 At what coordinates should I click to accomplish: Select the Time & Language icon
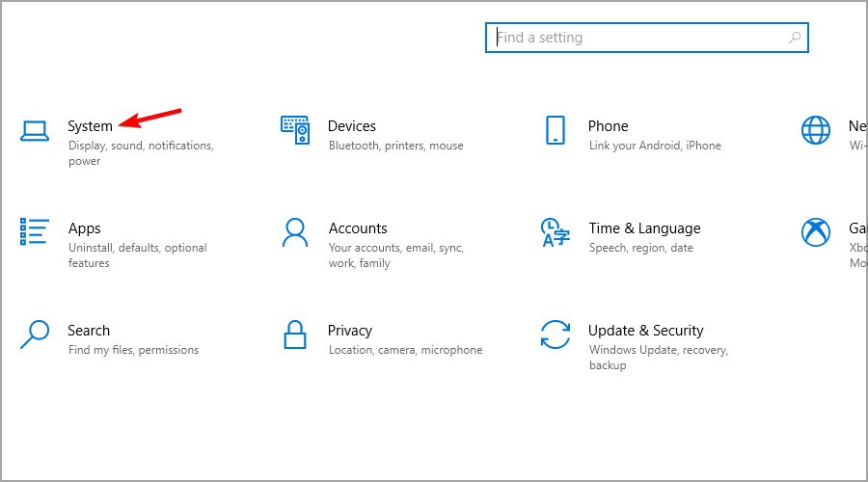point(555,232)
